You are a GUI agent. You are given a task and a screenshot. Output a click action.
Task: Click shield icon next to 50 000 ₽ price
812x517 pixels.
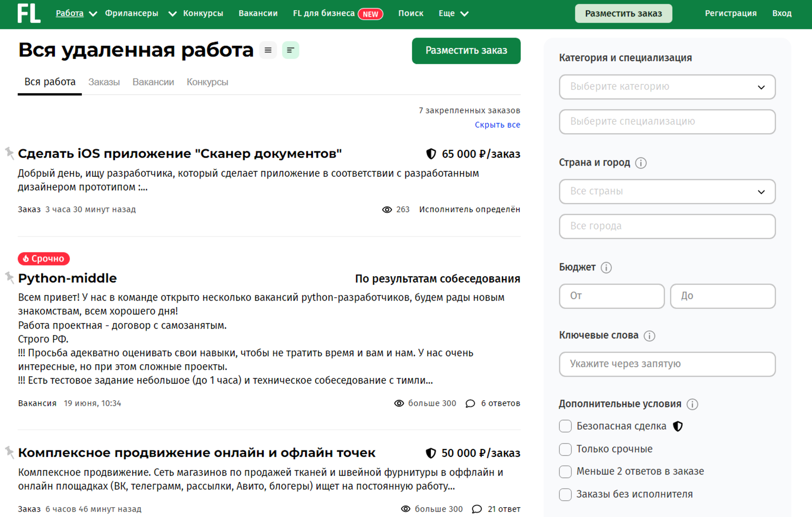point(431,453)
